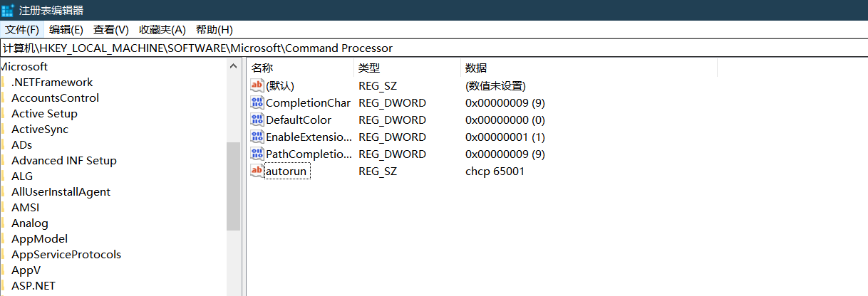Select the (默认) string value icon

pyautogui.click(x=257, y=85)
